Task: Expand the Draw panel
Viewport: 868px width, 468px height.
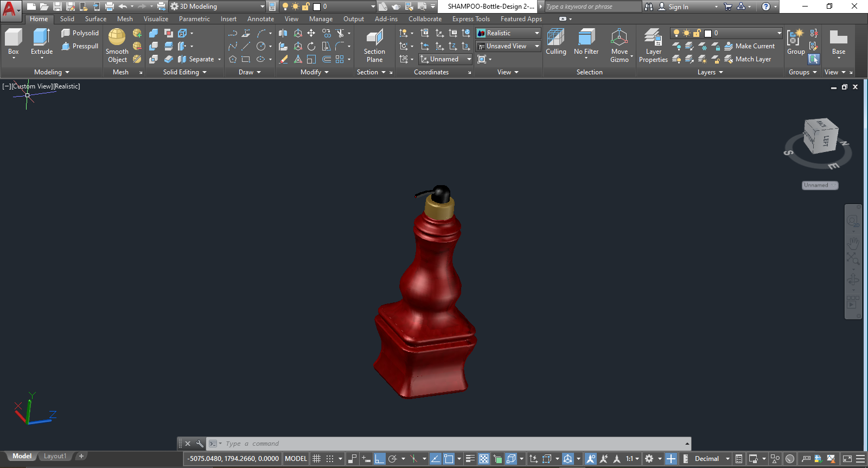Action: (250, 72)
